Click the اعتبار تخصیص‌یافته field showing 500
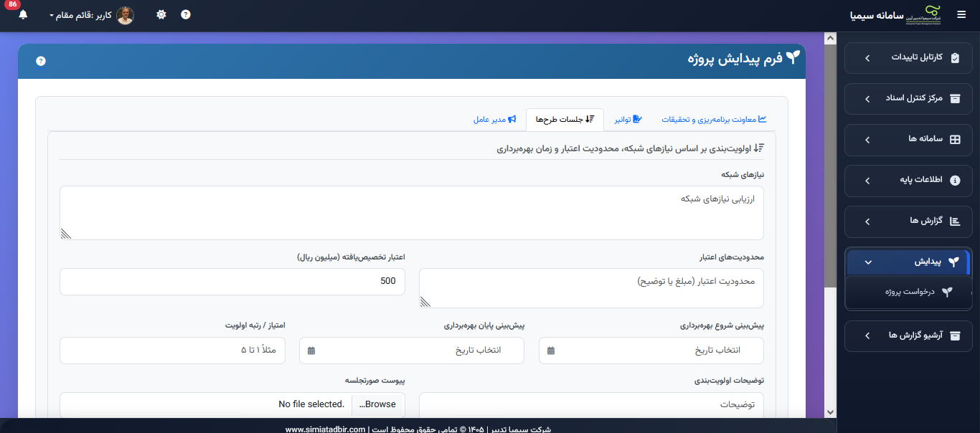Image resolution: width=980 pixels, height=433 pixels. (x=232, y=282)
